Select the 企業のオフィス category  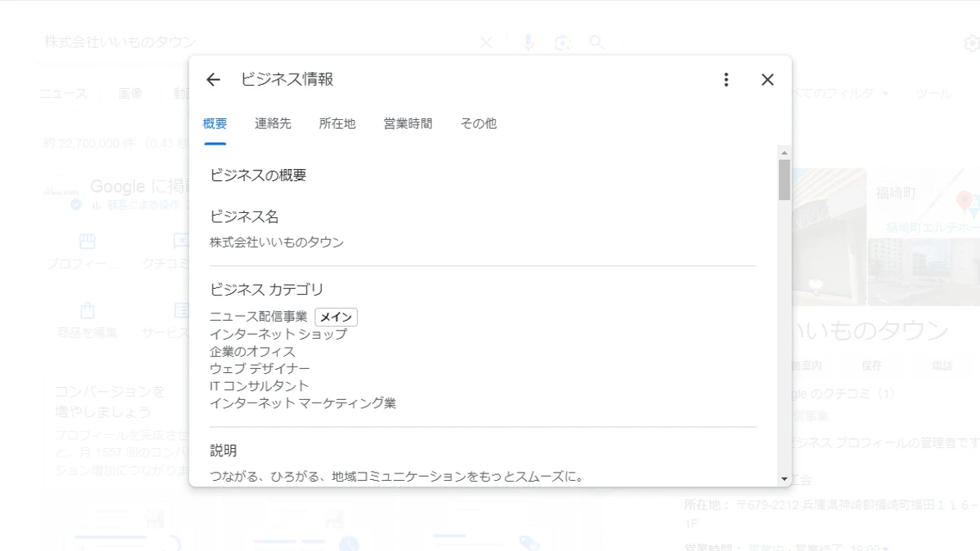252,352
